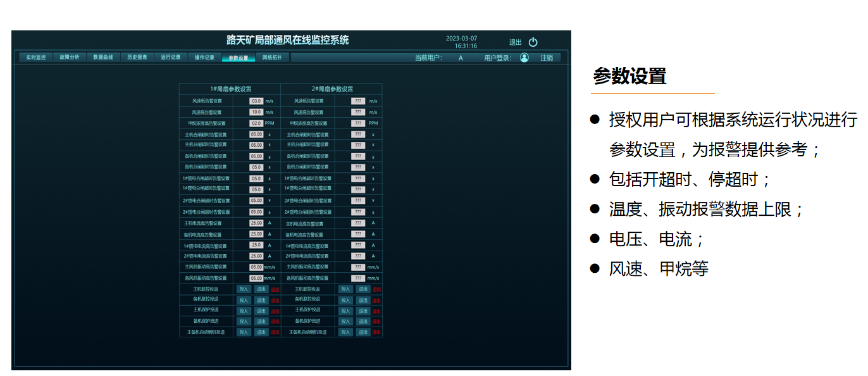Switch to the 故障分析 tab
868x376 pixels.
click(x=70, y=58)
